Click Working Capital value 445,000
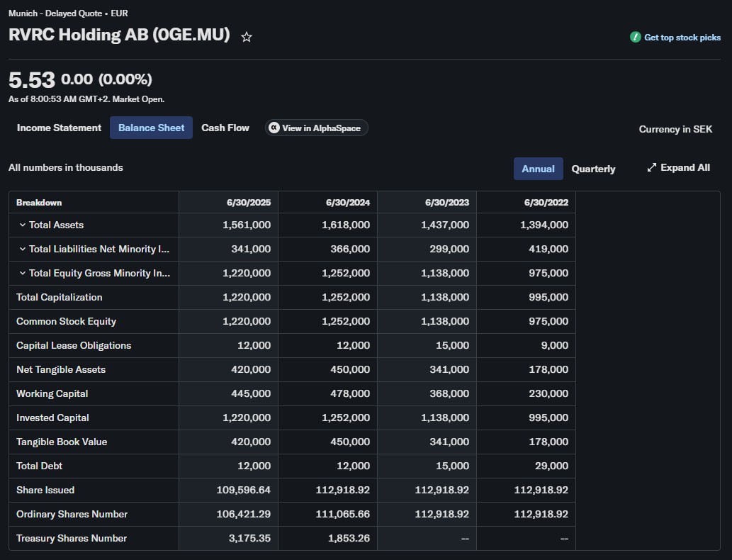 (x=251, y=393)
